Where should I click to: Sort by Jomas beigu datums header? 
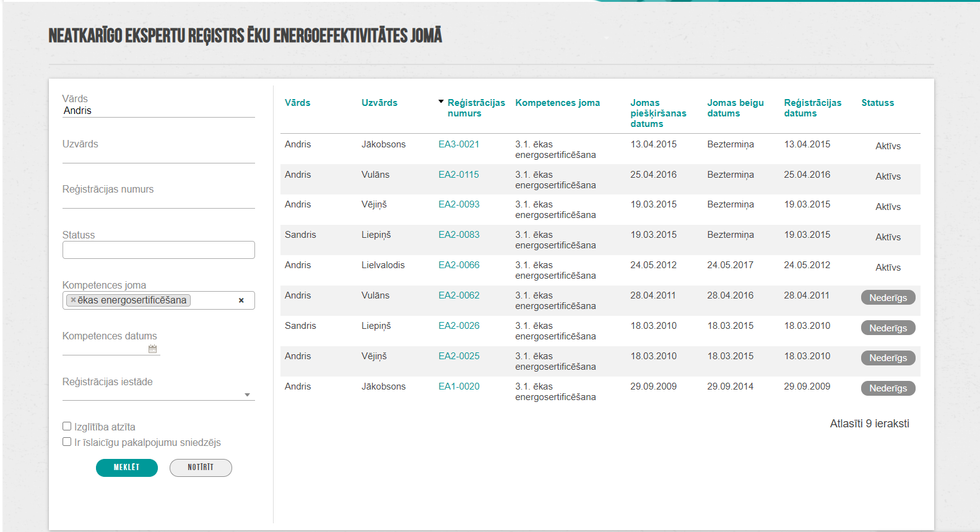pyautogui.click(x=735, y=108)
